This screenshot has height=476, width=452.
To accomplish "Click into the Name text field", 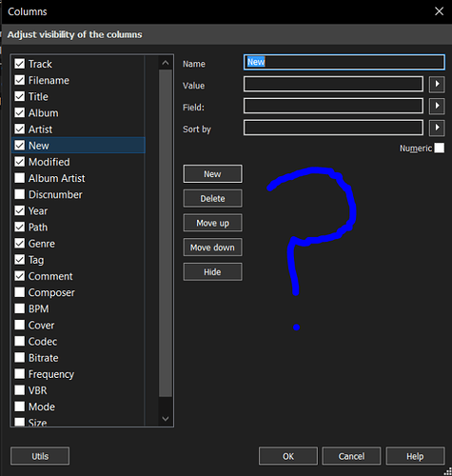I will tap(344, 62).
